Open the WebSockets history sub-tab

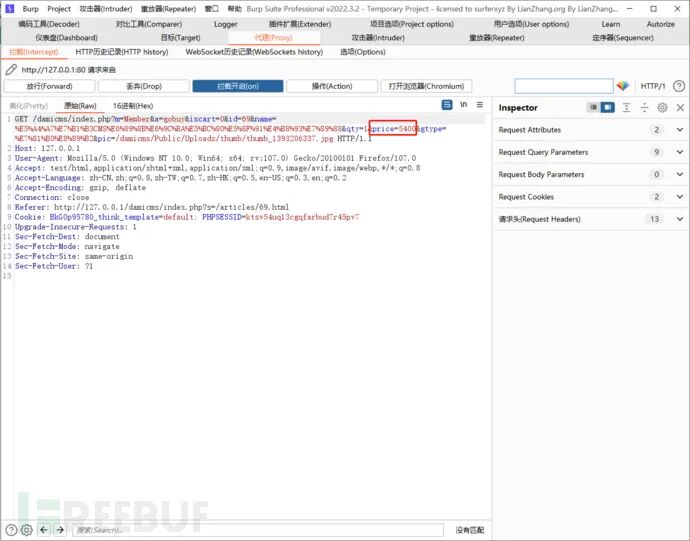pos(254,52)
